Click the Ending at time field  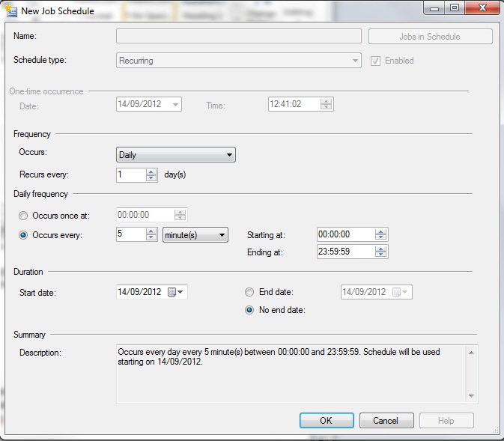(x=344, y=252)
